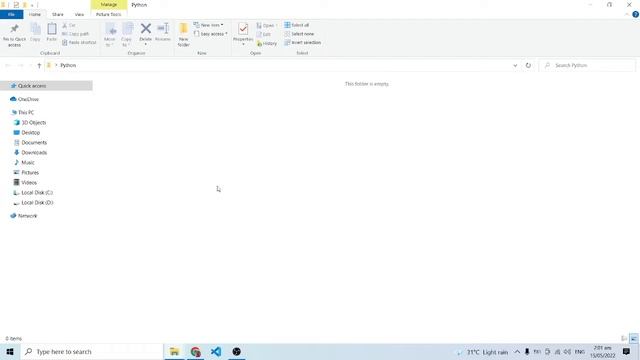Switch to the Home ribbon tab
This screenshot has height=360, width=640.
[35, 14]
